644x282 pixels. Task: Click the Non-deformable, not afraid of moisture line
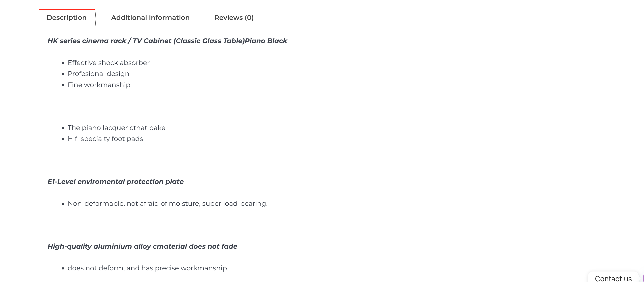point(167,203)
